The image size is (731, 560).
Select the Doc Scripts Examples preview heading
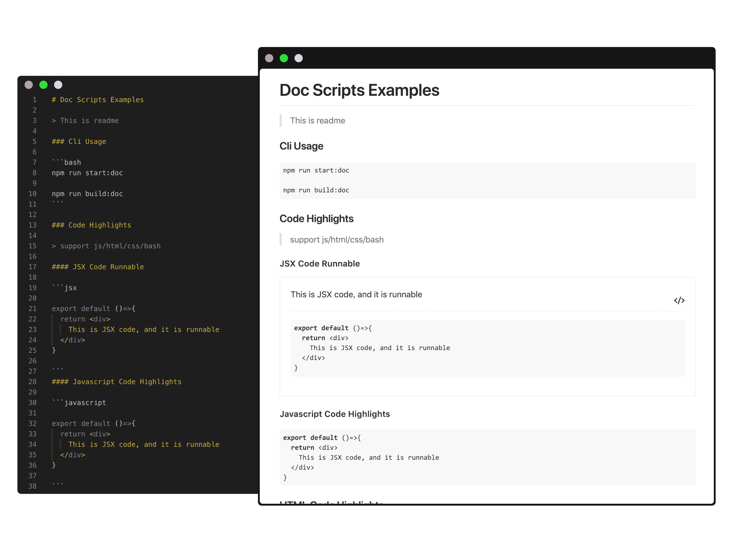pos(359,90)
